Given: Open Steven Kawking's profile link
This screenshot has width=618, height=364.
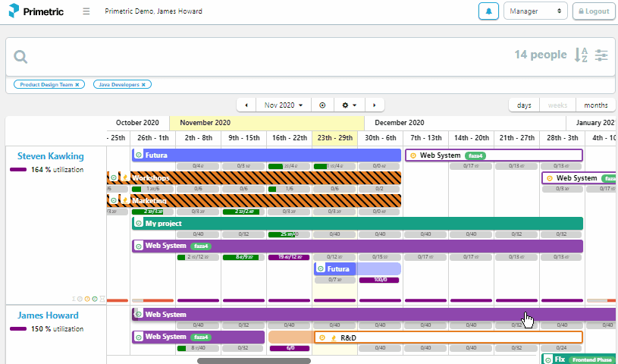Looking at the screenshot, I should (51, 156).
